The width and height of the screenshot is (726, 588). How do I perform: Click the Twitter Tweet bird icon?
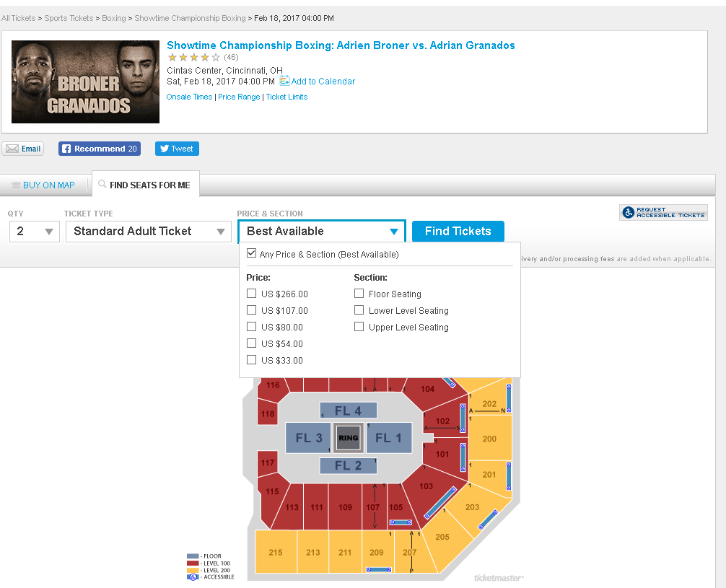tap(165, 149)
